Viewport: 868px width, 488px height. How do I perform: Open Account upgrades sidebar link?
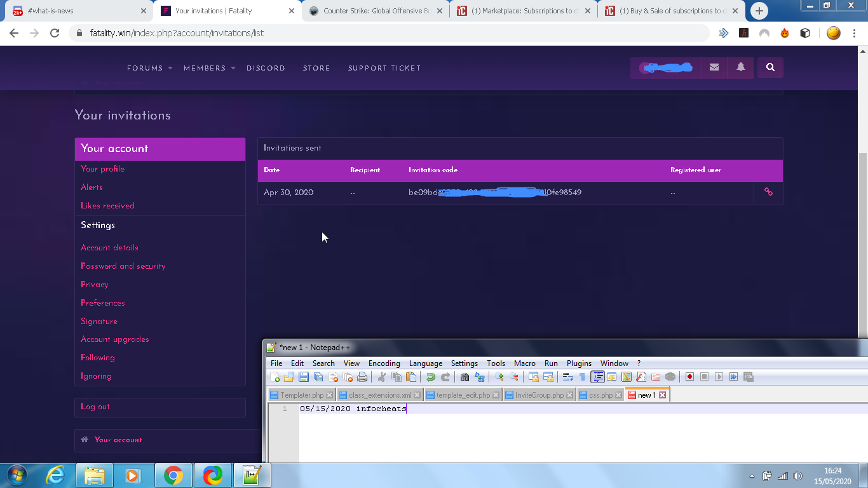[x=114, y=339]
